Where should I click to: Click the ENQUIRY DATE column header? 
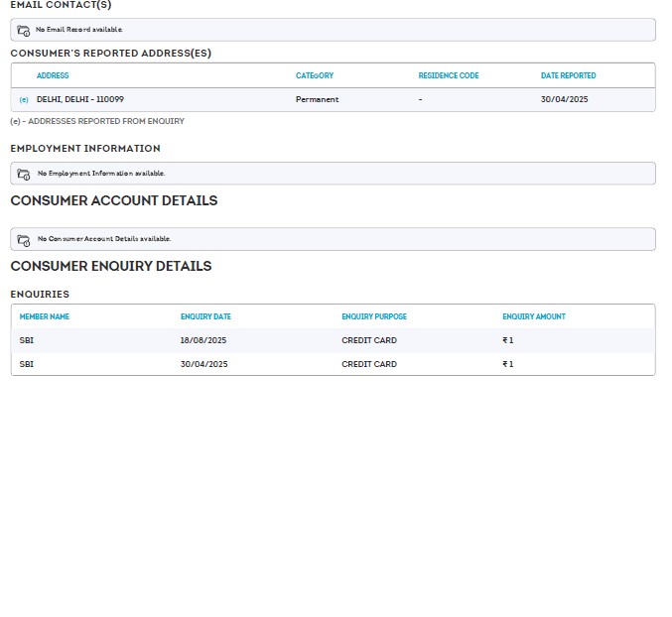coord(205,316)
